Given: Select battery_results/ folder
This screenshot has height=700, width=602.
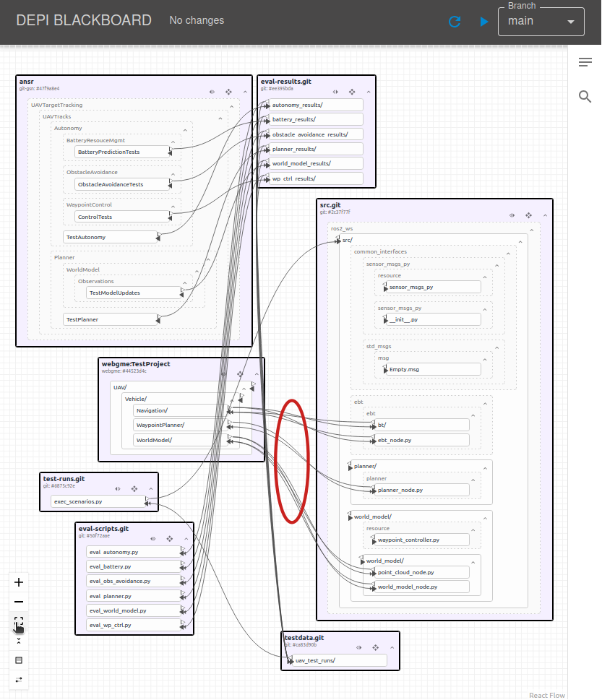Looking at the screenshot, I should point(316,120).
